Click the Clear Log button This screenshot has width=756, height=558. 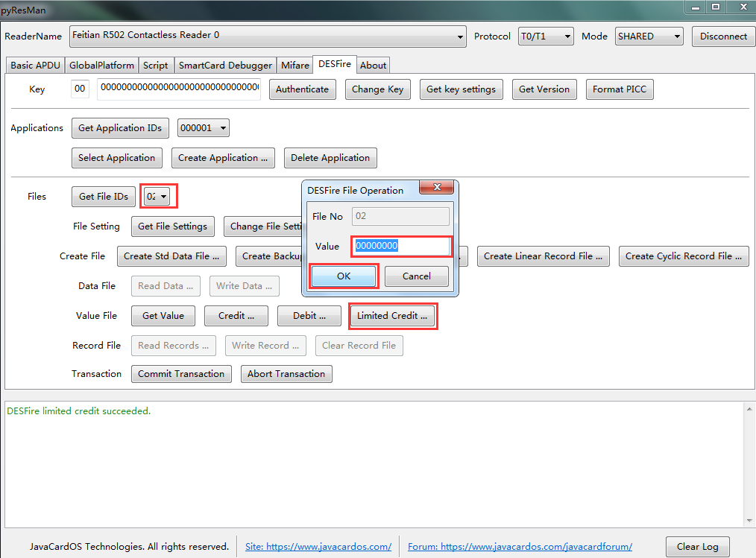(x=698, y=547)
